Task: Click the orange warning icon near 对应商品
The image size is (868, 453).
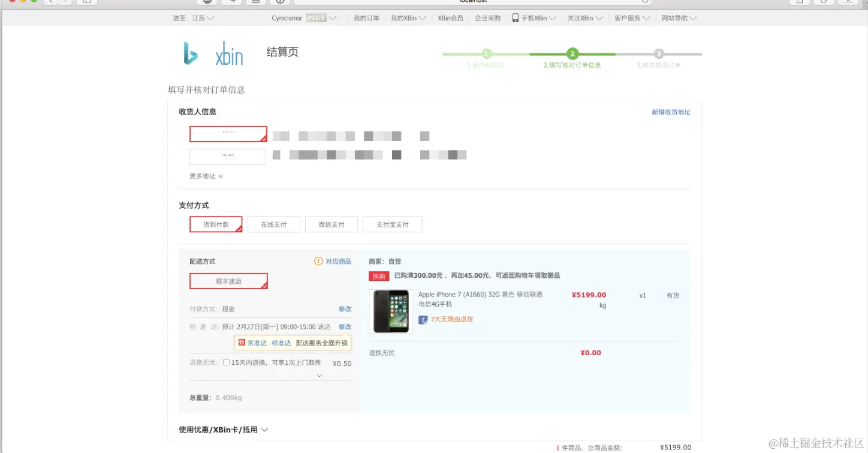Action: (318, 262)
